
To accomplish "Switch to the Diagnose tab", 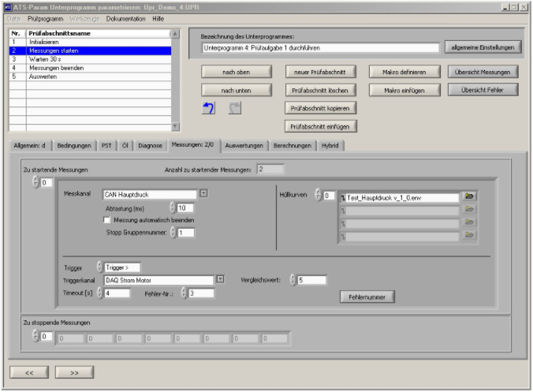I will point(151,145).
